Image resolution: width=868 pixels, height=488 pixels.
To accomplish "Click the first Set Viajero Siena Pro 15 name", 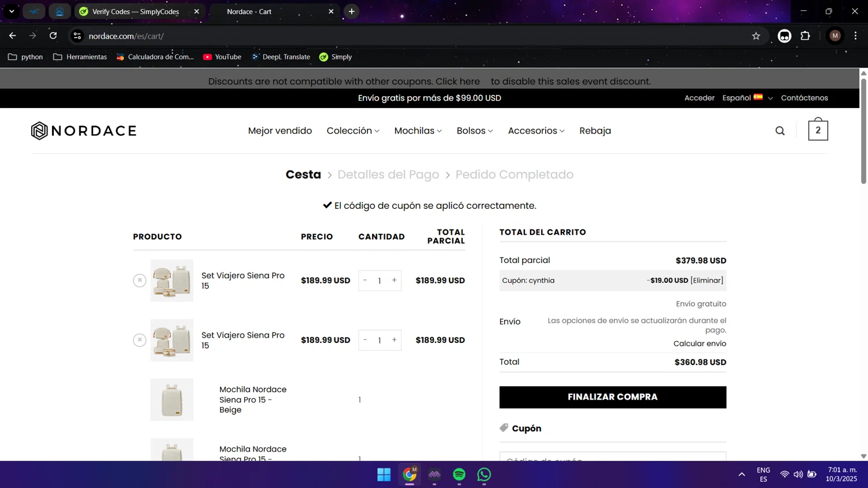I will point(243,280).
